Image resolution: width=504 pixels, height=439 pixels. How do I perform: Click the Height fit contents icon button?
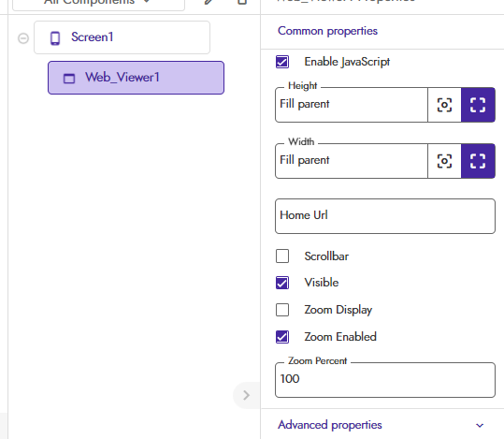(x=444, y=105)
